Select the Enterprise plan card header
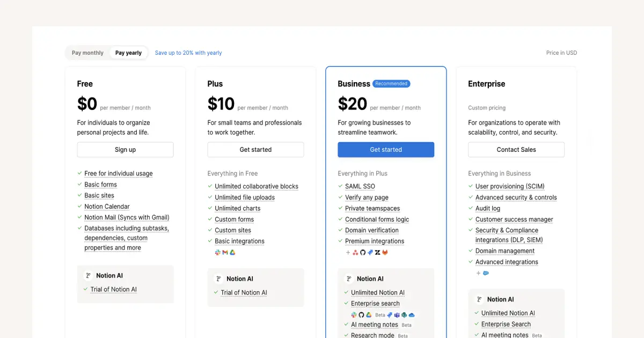Viewport: 644px width, 338px height. pyautogui.click(x=486, y=84)
